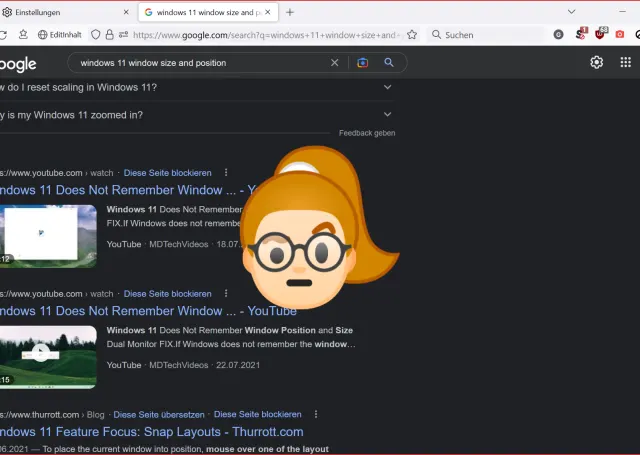Expand "Windows 11 zoomed in" question
640x455 pixels.
[x=387, y=115]
